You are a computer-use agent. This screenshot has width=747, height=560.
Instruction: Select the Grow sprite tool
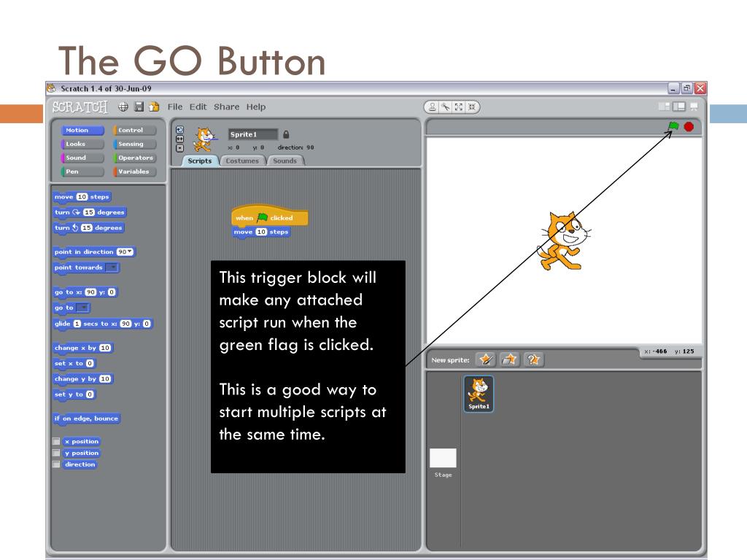(459, 106)
